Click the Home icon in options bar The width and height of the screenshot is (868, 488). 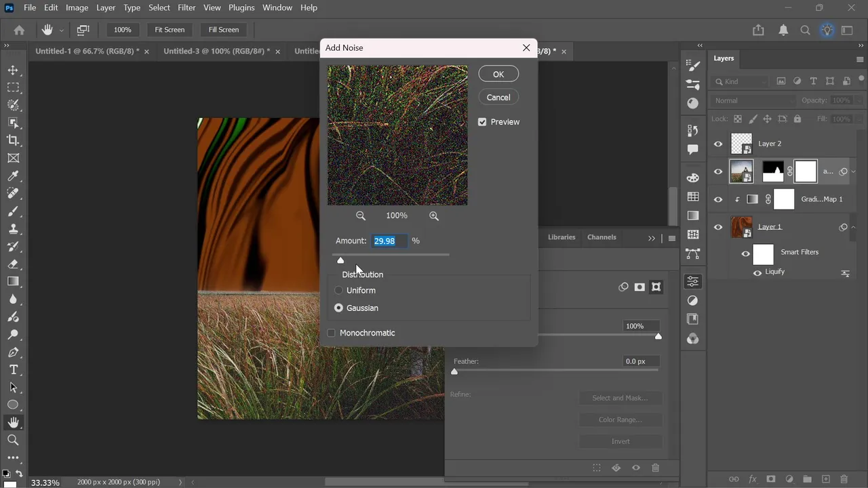click(19, 30)
